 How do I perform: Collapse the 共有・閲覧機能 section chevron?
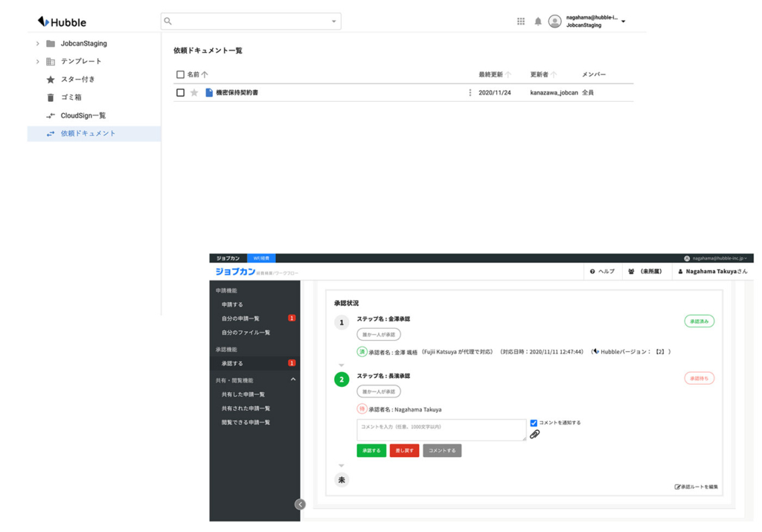(x=293, y=379)
